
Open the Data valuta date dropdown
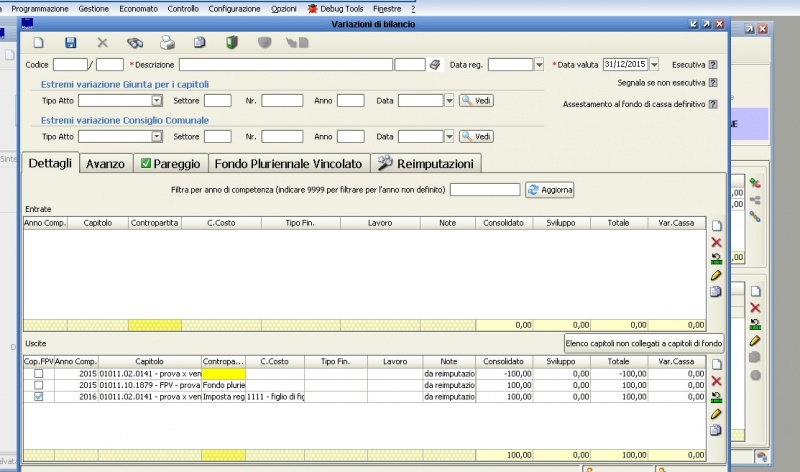pyautogui.click(x=655, y=65)
